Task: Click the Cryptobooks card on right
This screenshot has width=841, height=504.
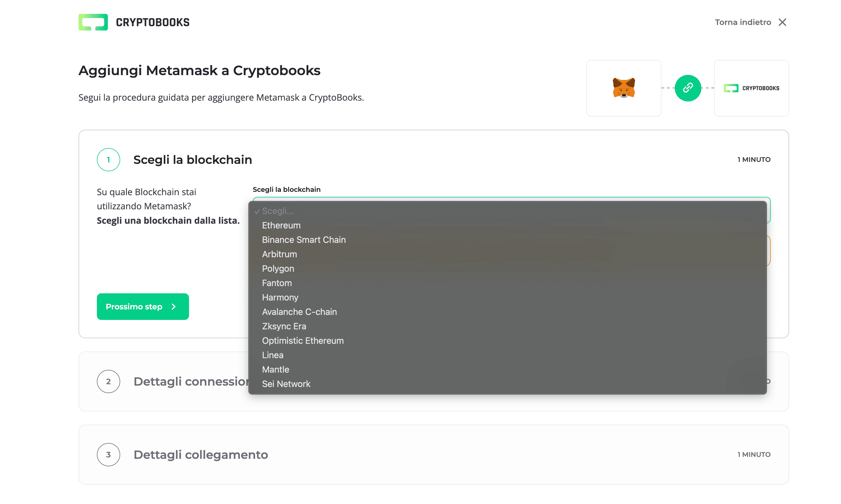Action: pyautogui.click(x=751, y=88)
